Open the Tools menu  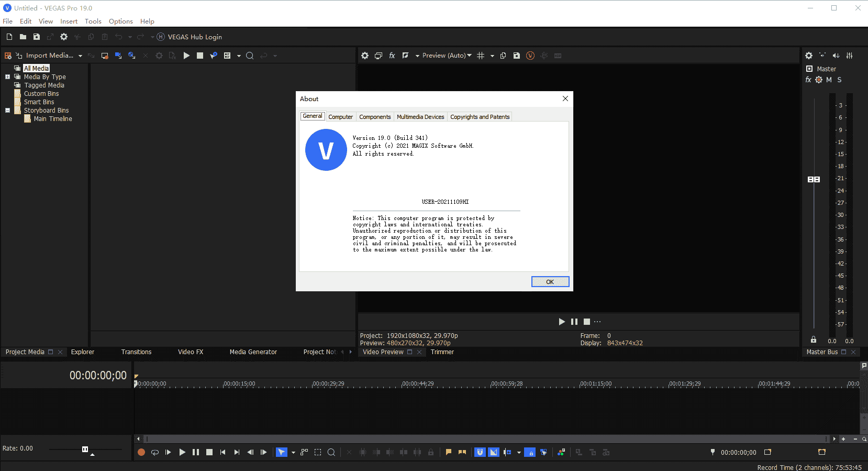coord(93,21)
